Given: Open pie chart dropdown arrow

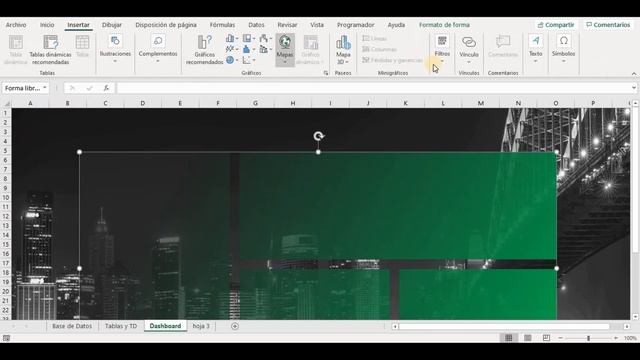Looking at the screenshot, I should coord(237,60).
